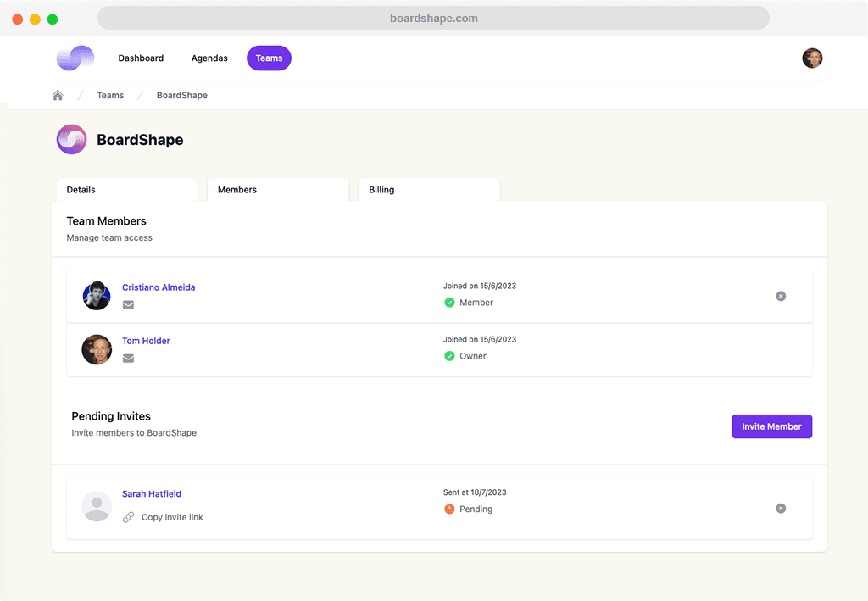868x601 pixels.
Task: Select the Teams nav pill
Action: pyautogui.click(x=269, y=58)
